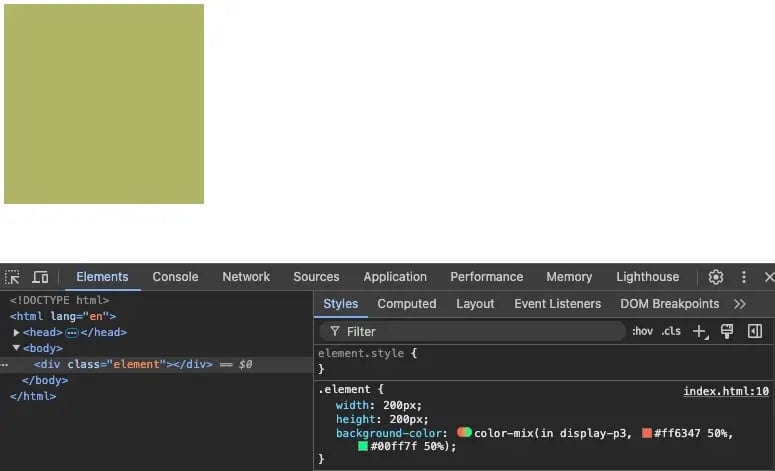The image size is (775, 471).
Task: Switch to the Elements tab
Action: click(102, 277)
